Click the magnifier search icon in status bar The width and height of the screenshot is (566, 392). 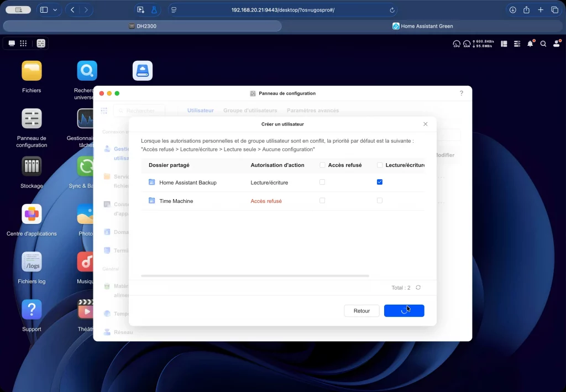pyautogui.click(x=543, y=44)
